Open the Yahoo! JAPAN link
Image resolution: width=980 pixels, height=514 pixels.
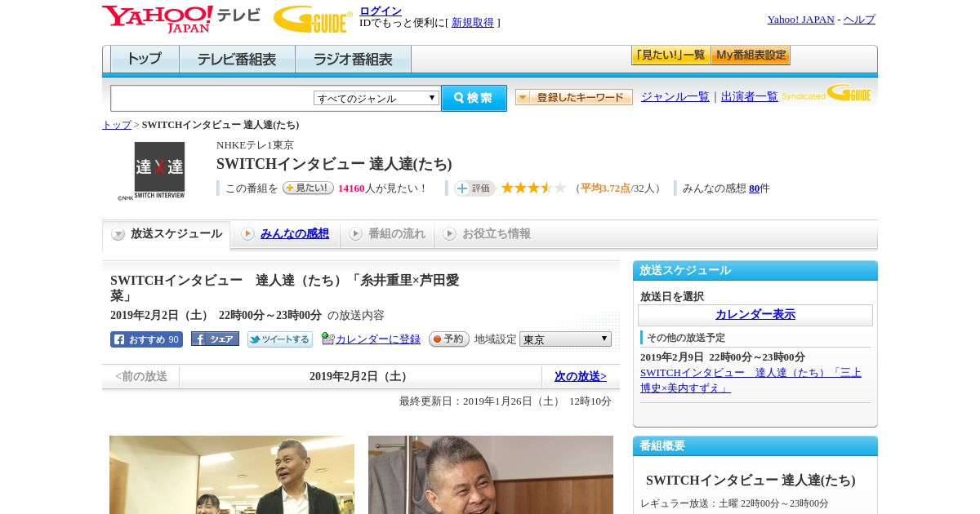pyautogui.click(x=801, y=19)
